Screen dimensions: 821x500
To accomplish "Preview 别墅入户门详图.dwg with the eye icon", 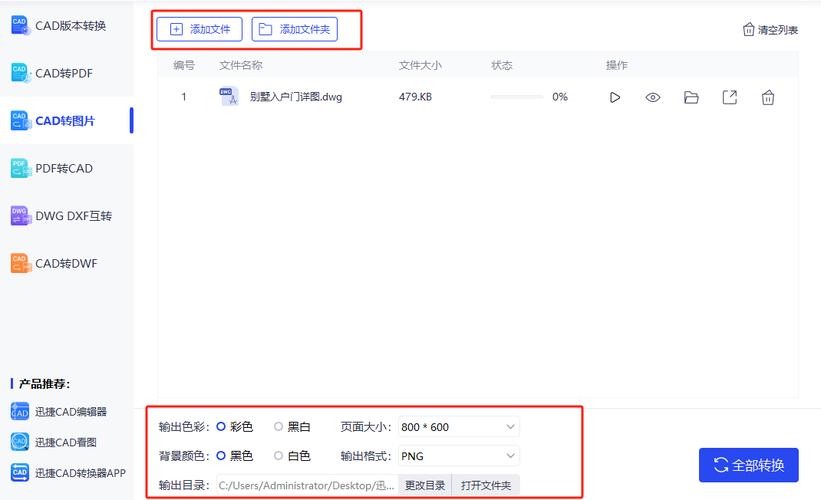I will (x=653, y=97).
